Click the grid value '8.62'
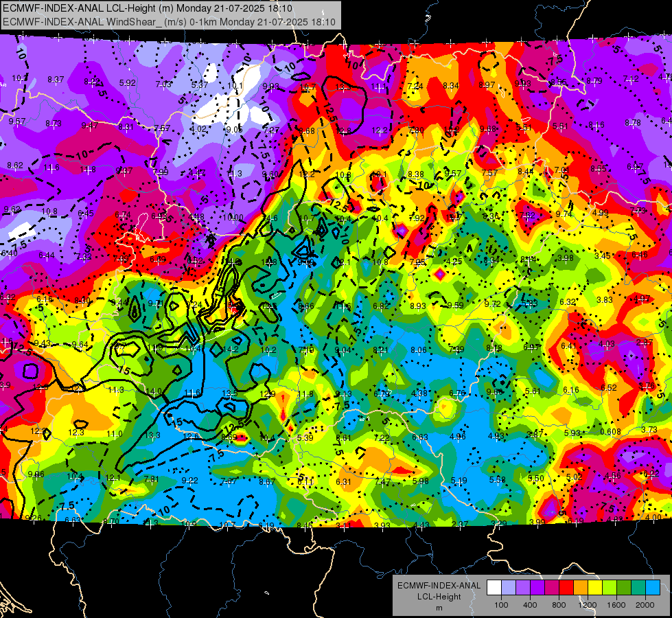This screenshot has width=672, height=618. click(x=15, y=165)
